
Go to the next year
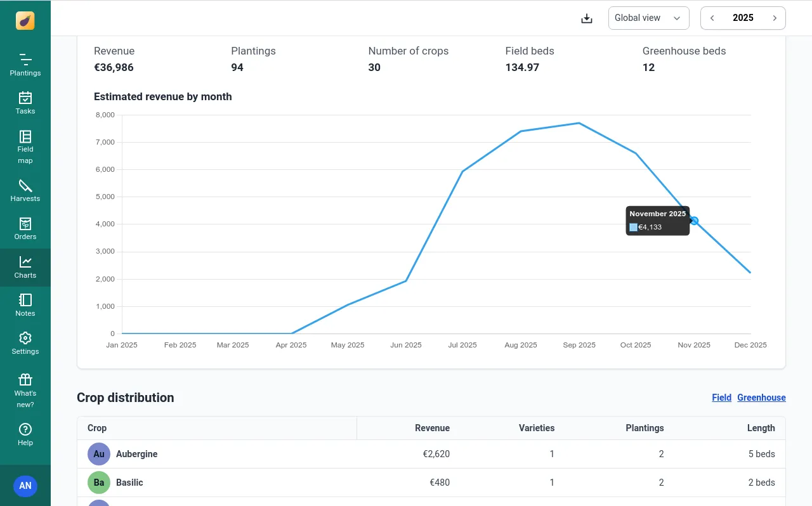pyautogui.click(x=775, y=18)
